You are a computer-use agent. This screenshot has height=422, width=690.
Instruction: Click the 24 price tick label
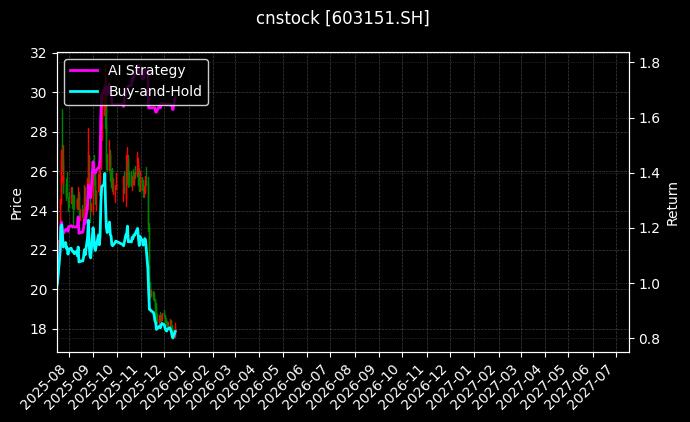pyautogui.click(x=39, y=211)
